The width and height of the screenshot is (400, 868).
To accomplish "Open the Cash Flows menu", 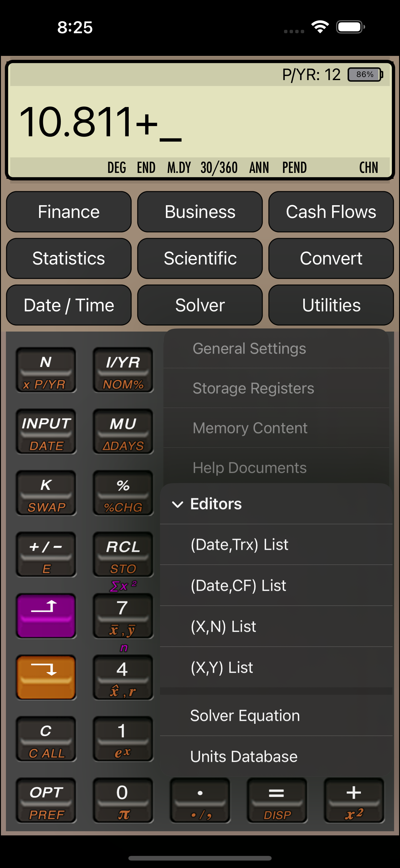I will pyautogui.click(x=331, y=212).
